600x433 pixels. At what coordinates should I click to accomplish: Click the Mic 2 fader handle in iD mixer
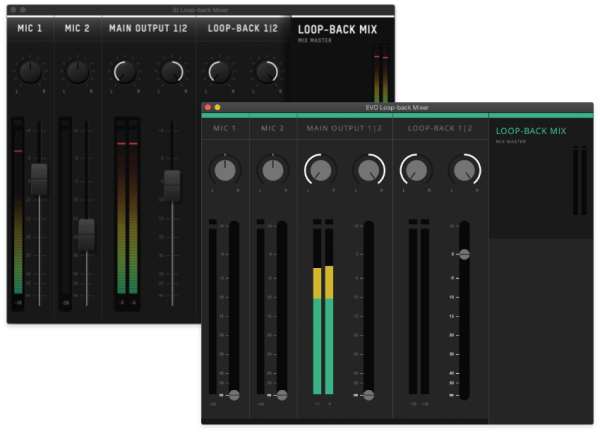[86, 234]
